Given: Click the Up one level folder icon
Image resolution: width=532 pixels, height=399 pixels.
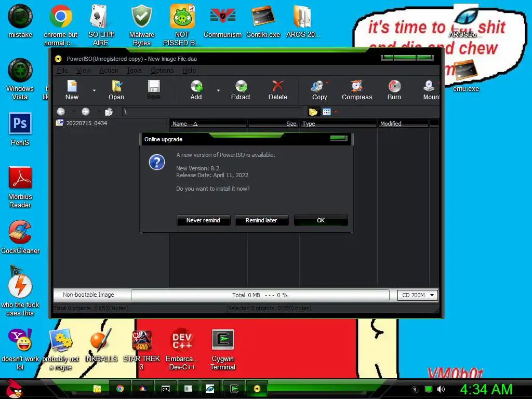Looking at the screenshot, I should pyautogui.click(x=109, y=112).
